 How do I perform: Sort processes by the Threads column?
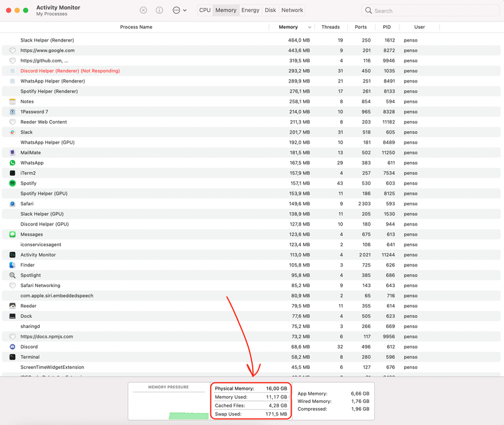tap(330, 27)
